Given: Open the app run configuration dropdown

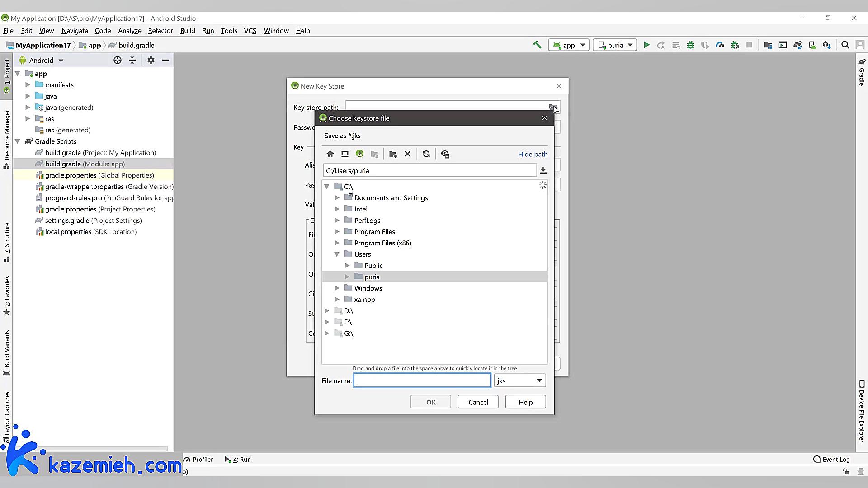Looking at the screenshot, I should point(569,45).
